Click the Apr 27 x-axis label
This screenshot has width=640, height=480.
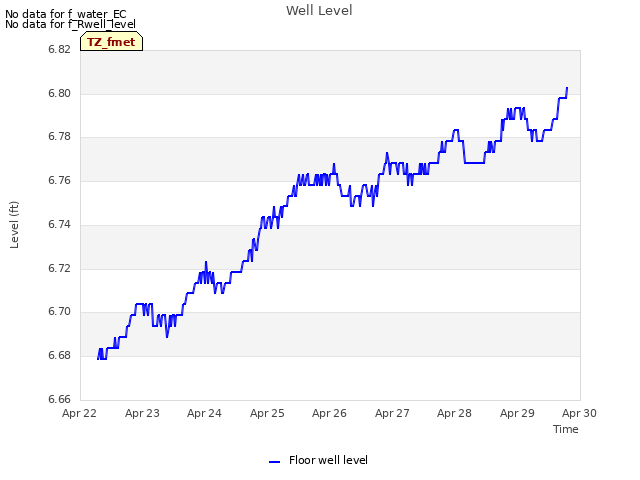pyautogui.click(x=392, y=413)
